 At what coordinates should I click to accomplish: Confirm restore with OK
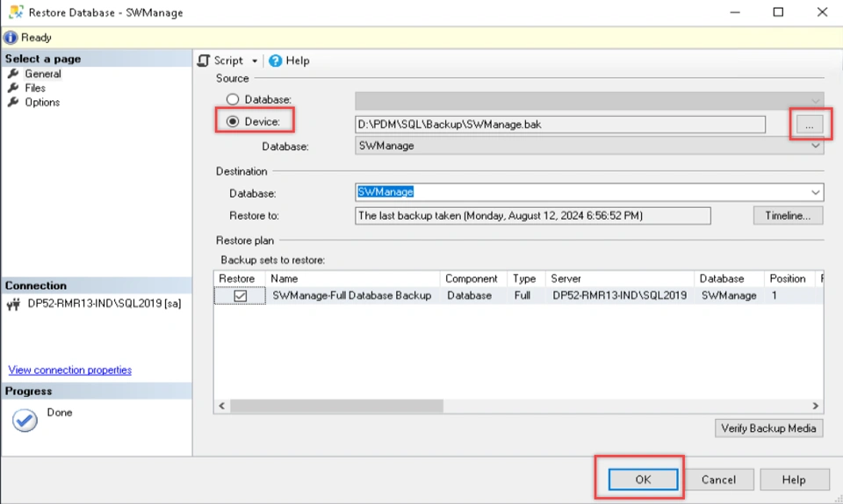click(x=643, y=479)
